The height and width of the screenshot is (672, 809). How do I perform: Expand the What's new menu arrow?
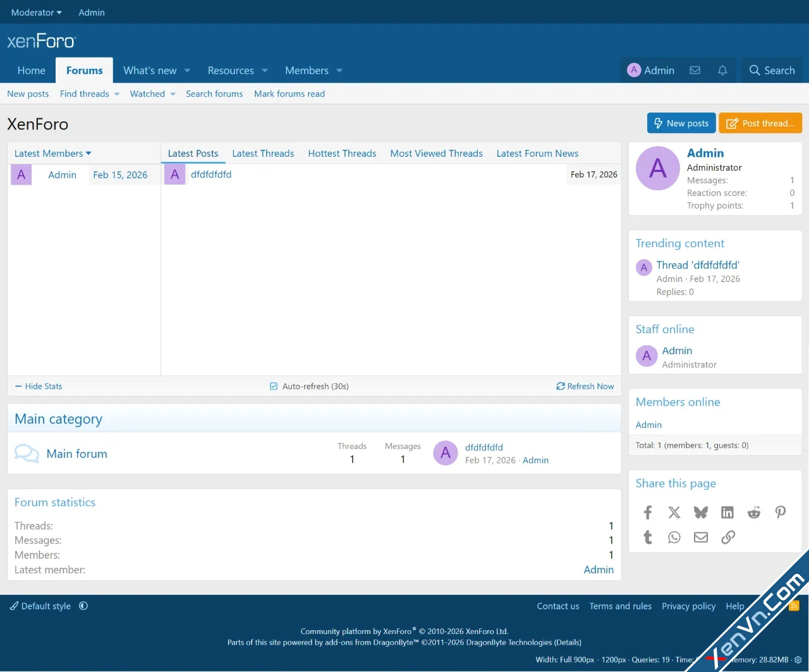(187, 71)
